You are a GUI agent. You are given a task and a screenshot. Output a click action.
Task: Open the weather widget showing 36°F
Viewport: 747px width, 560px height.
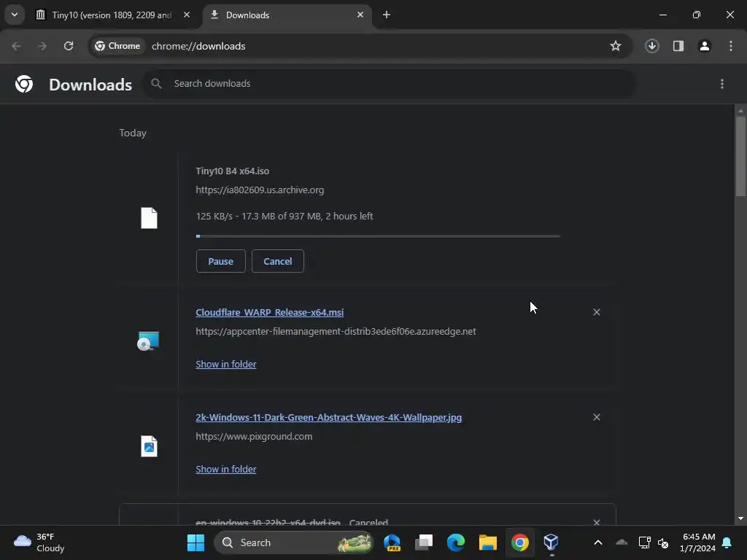(x=39, y=542)
